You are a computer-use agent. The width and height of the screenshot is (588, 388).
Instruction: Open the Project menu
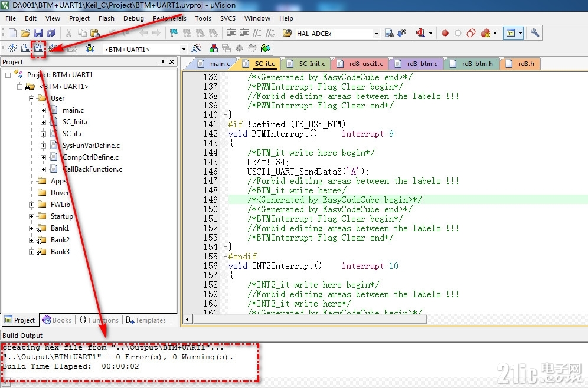coord(79,18)
